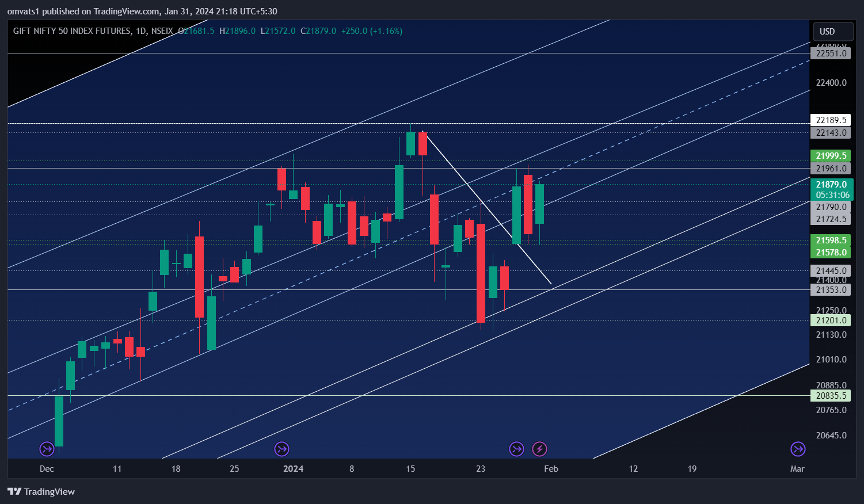Click the 22551.0 price label
The height and width of the screenshot is (504, 864).
coord(832,54)
